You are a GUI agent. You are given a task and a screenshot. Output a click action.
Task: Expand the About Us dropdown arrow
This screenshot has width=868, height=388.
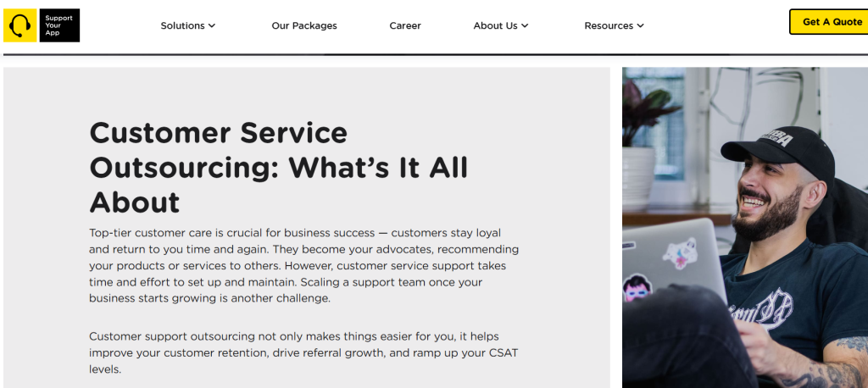(x=525, y=25)
